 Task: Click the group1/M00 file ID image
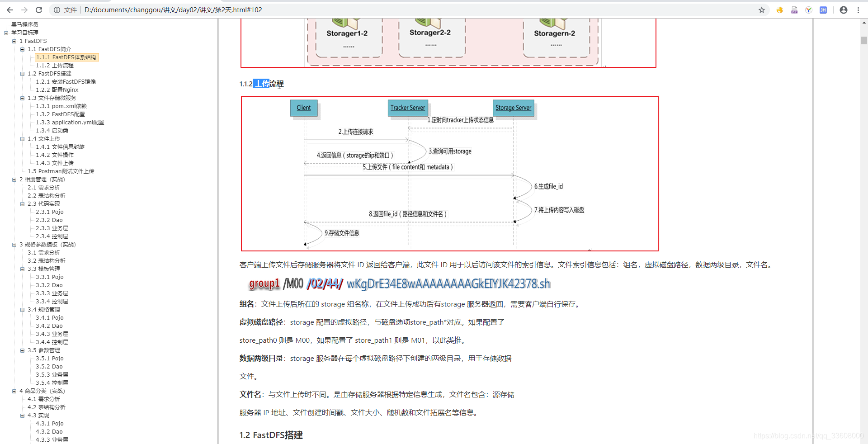pos(399,284)
